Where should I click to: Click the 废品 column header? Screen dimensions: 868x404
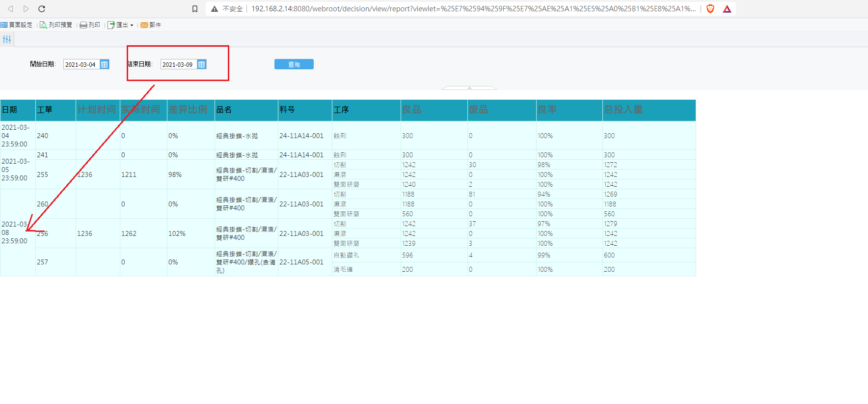[502, 110]
